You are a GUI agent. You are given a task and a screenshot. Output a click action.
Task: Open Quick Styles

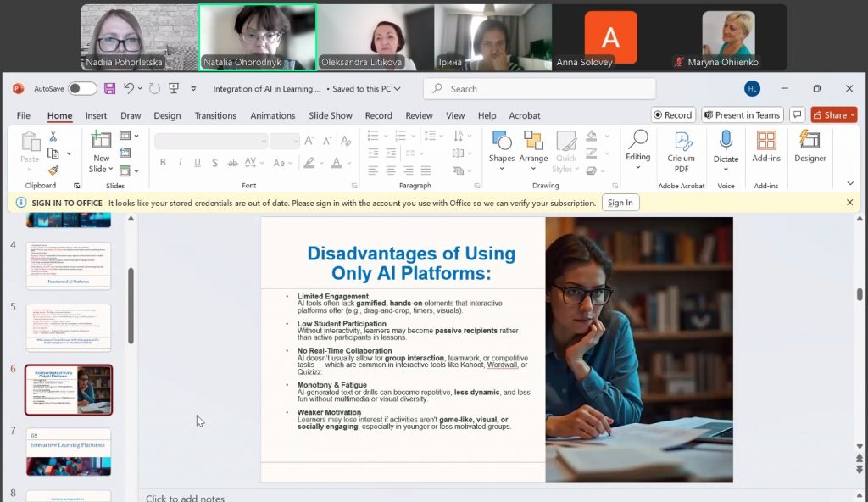click(x=566, y=151)
